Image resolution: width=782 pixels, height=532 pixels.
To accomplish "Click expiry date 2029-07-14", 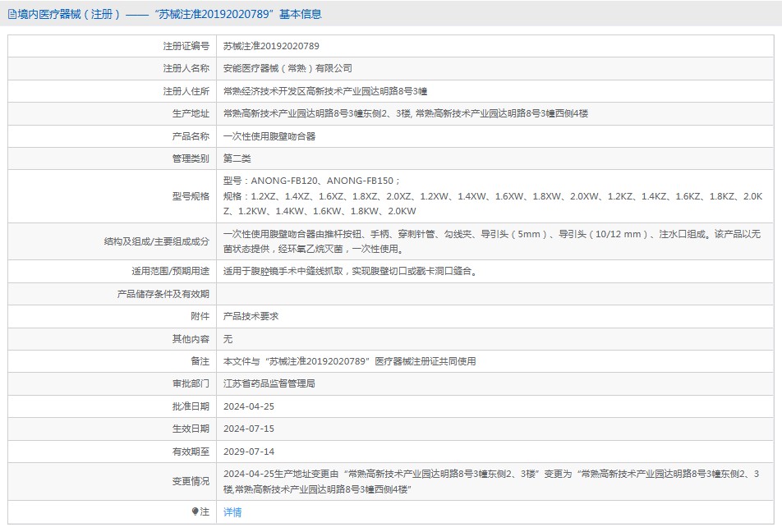I will coord(248,452).
